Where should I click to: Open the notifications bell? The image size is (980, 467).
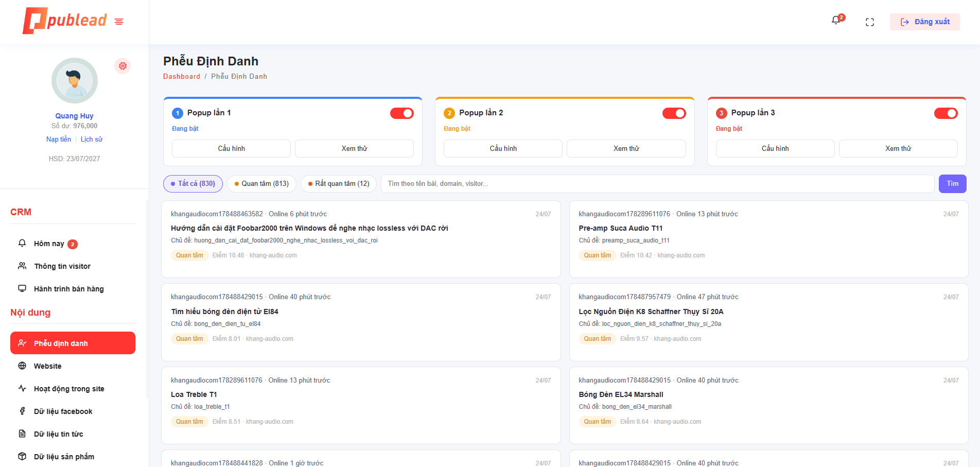(x=836, y=21)
